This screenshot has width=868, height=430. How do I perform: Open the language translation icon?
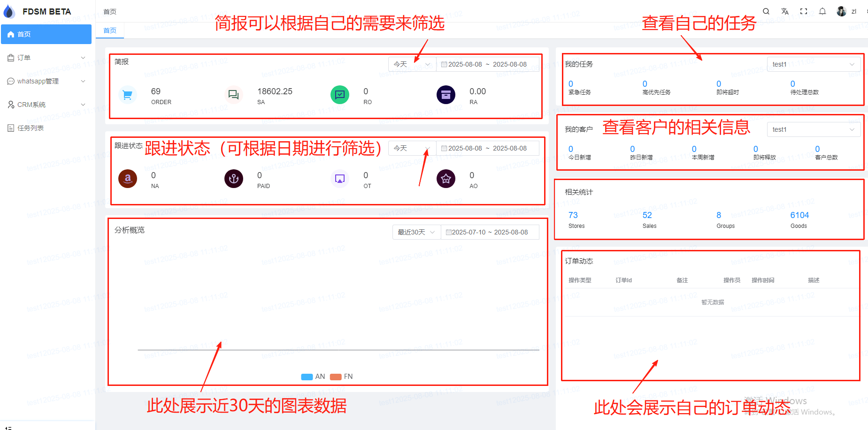(x=785, y=11)
